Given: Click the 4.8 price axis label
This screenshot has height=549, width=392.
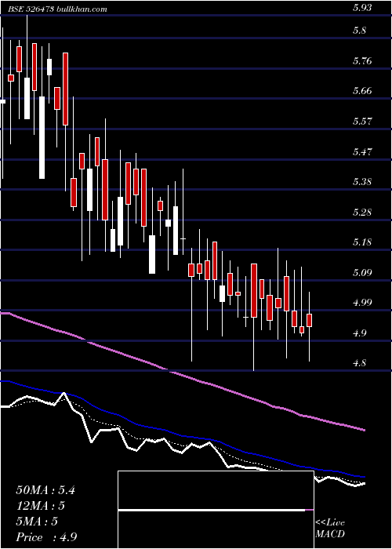Looking at the screenshot, I should [x=359, y=362].
